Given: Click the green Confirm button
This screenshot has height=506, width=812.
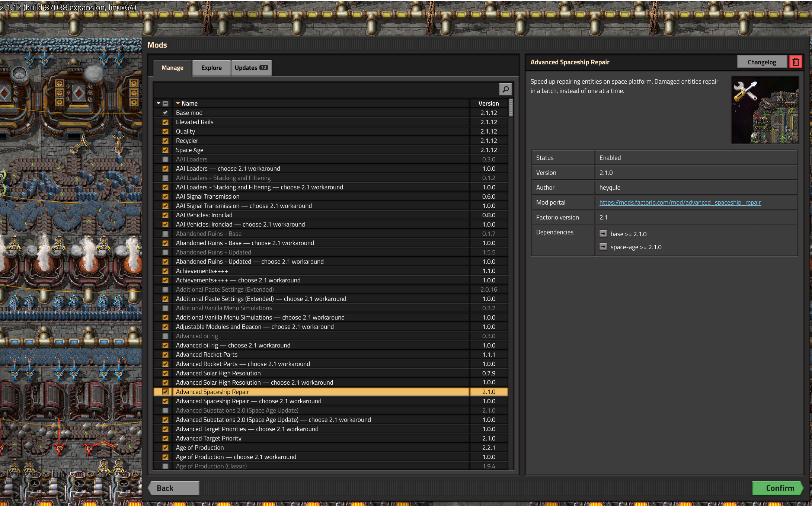Looking at the screenshot, I should click(777, 488).
